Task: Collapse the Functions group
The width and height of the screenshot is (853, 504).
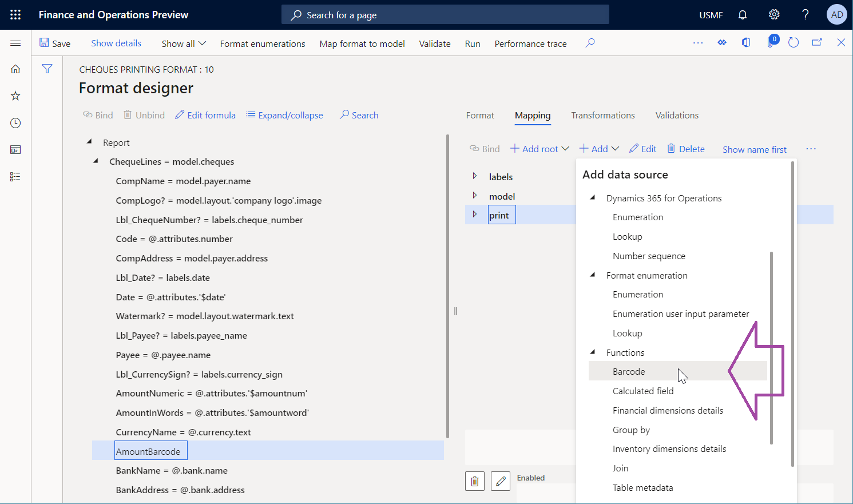Action: 593,352
